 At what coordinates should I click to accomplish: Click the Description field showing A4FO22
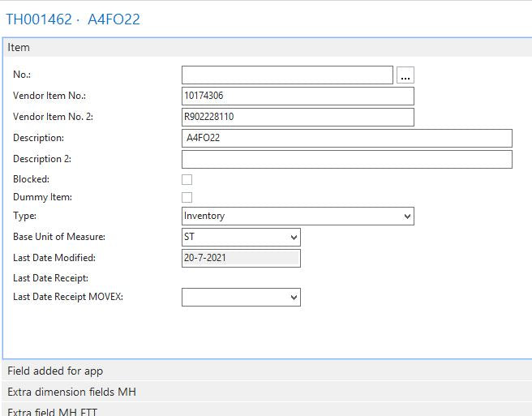click(347, 138)
